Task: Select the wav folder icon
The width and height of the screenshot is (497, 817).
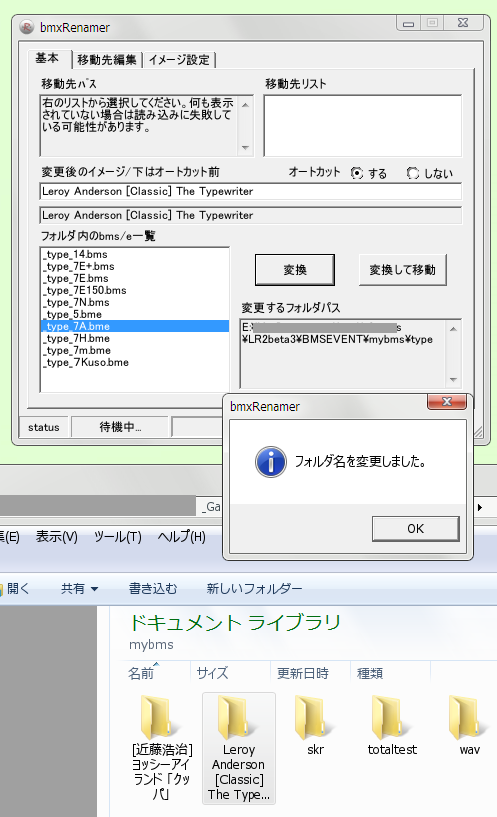Action: (469, 718)
